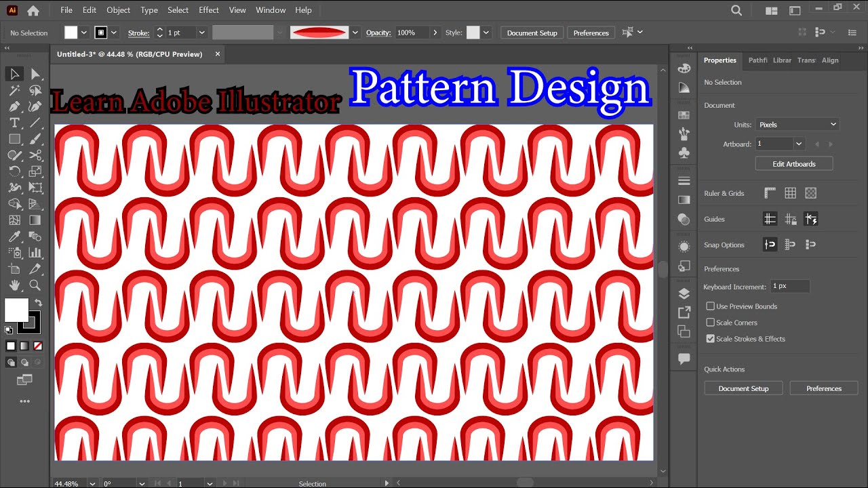
Task: Toggle Show Grid icon
Action: point(790,193)
